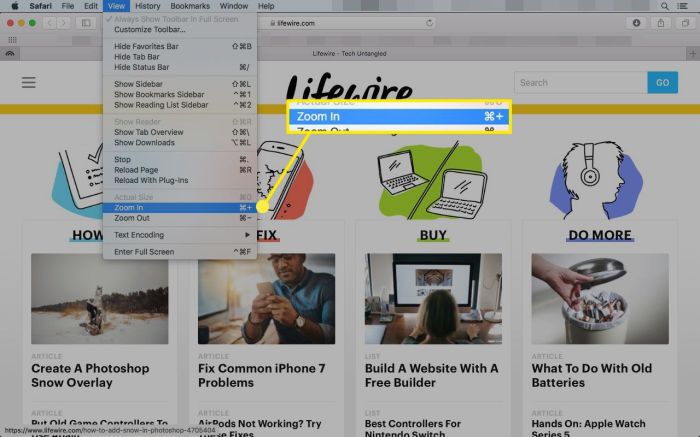This screenshot has height=437, width=700.
Task: Select Reload Page menu item
Action: coord(180,170)
